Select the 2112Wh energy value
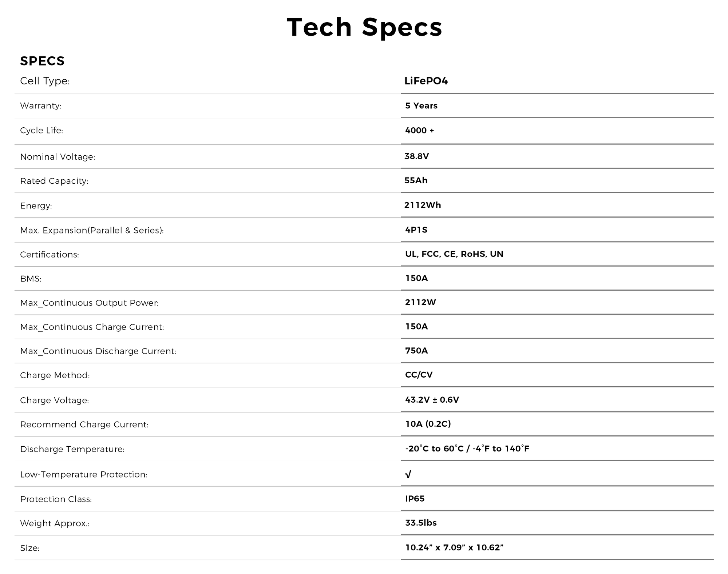The height and width of the screenshot is (574, 728). [423, 205]
